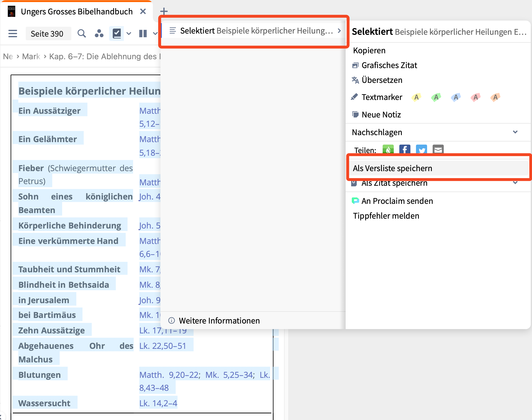532x420 pixels.
Task: Expand dropdown next to checkmark book icon
Action: [x=129, y=34]
